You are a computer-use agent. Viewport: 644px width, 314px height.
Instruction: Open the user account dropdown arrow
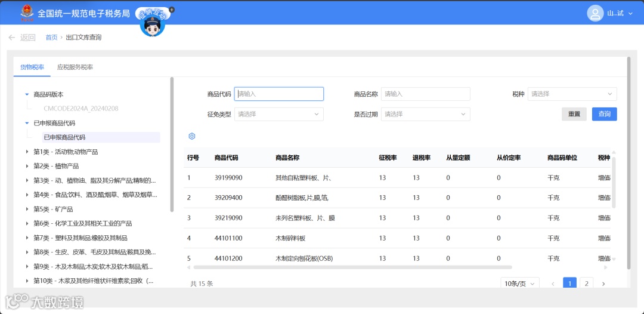(630, 14)
